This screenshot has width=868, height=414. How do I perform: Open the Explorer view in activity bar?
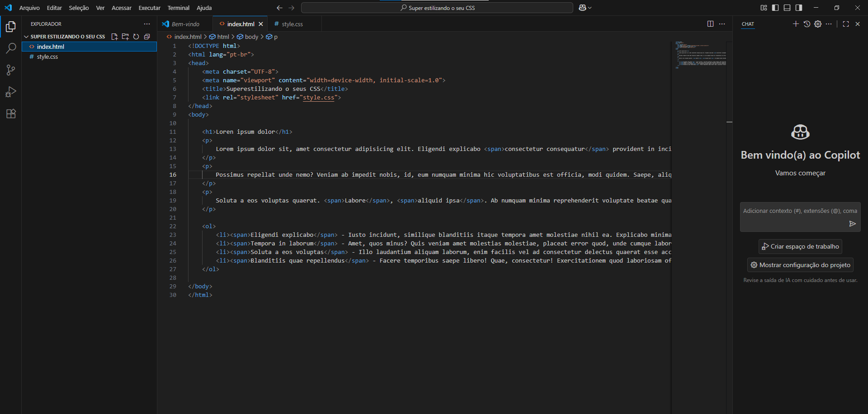[11, 27]
